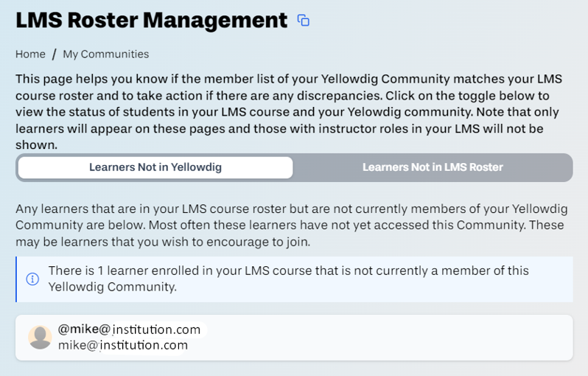Switch to Learners Not in LMS Roster

click(x=433, y=167)
